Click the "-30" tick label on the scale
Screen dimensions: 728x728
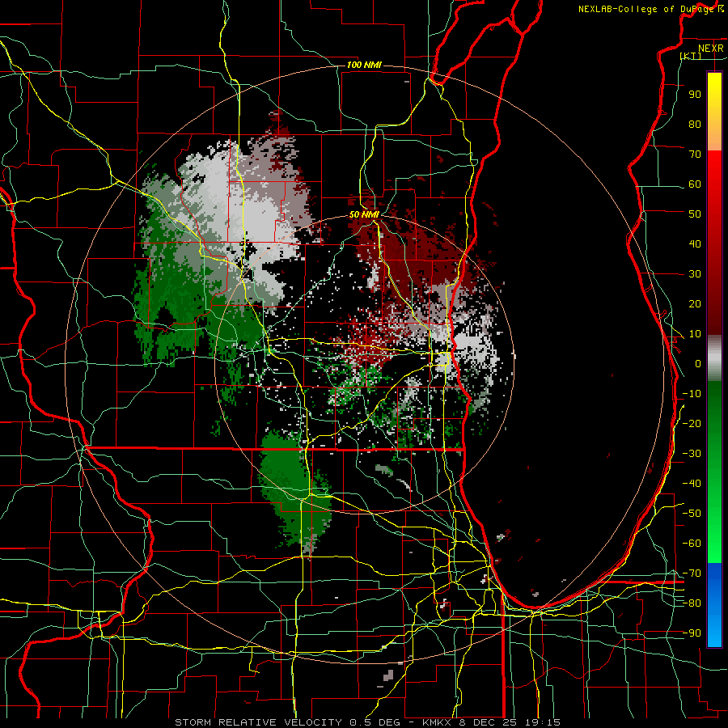[x=692, y=454]
